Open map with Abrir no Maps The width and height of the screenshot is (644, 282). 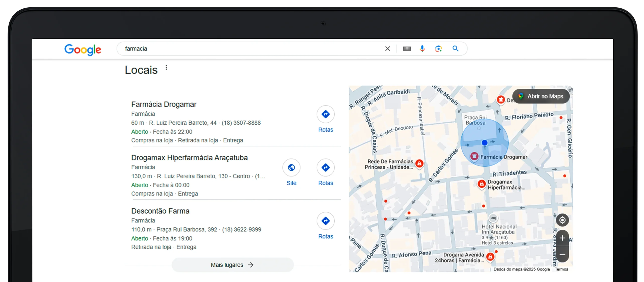[541, 96]
